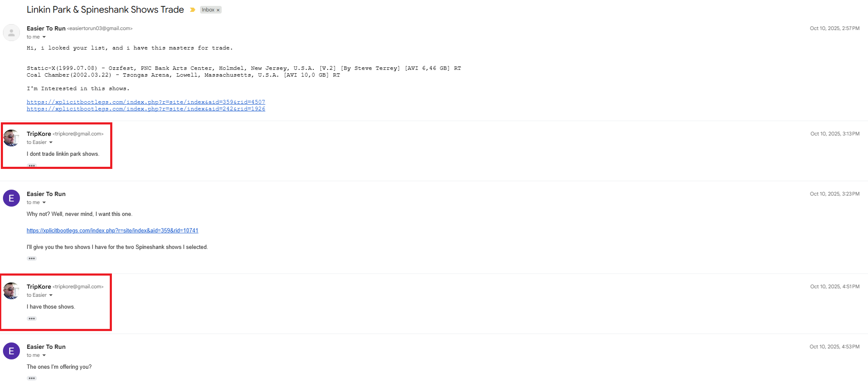Open the xplicitbootlegs link ending in rid=4507

point(146,102)
